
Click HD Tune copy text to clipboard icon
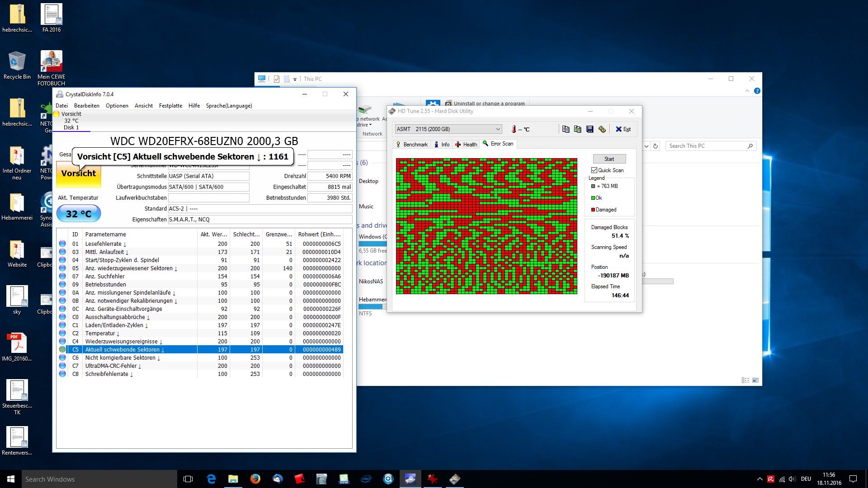[x=566, y=129]
